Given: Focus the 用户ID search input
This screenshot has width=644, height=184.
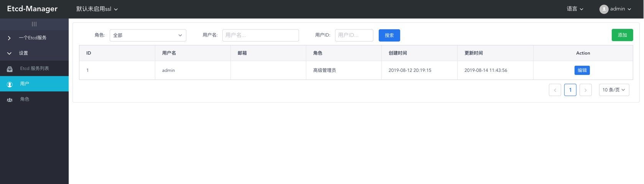Looking at the screenshot, I should point(354,35).
